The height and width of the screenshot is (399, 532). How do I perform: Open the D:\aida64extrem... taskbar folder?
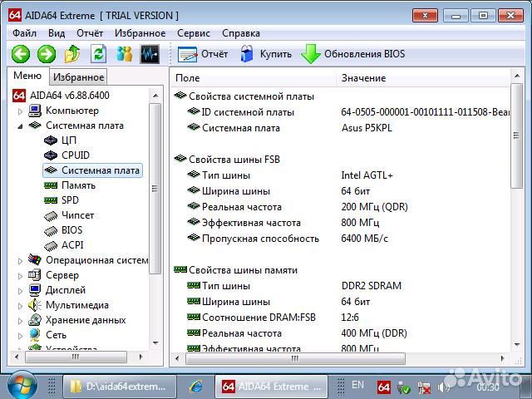[120, 387]
